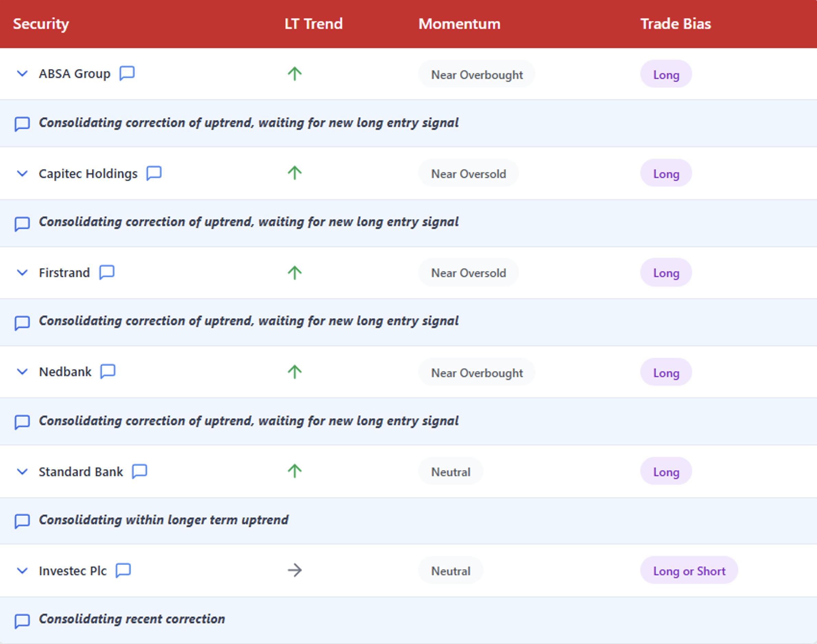This screenshot has width=817, height=644.
Task: Click the Momentum column header
Action: click(x=459, y=24)
